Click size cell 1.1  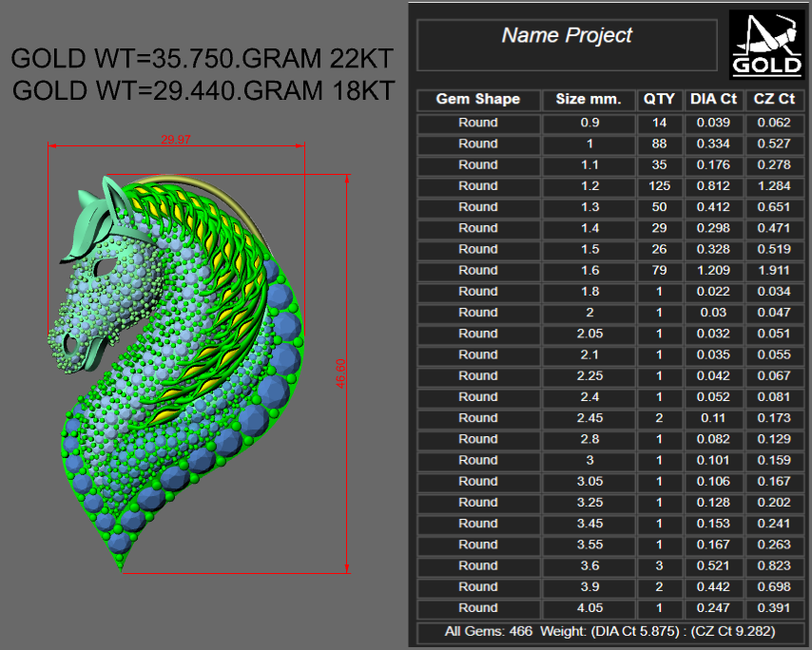[x=590, y=165]
